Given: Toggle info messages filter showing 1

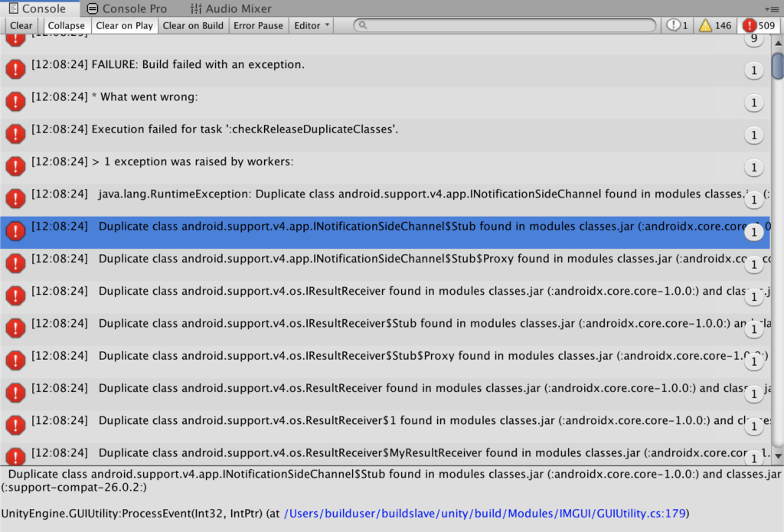Looking at the screenshot, I should [678, 25].
